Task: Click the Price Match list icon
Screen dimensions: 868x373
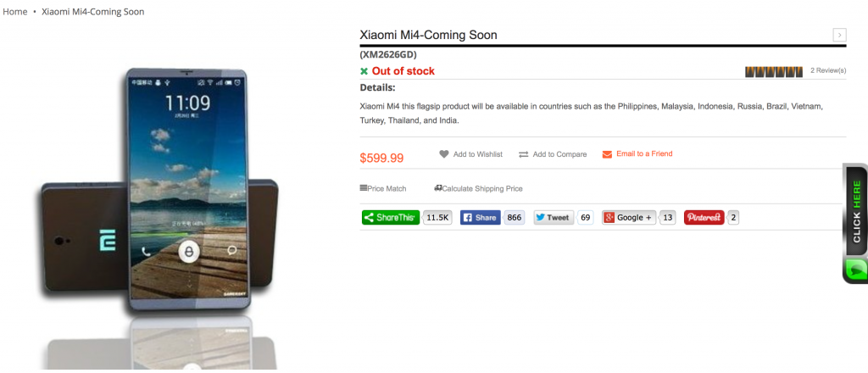Action: click(363, 188)
